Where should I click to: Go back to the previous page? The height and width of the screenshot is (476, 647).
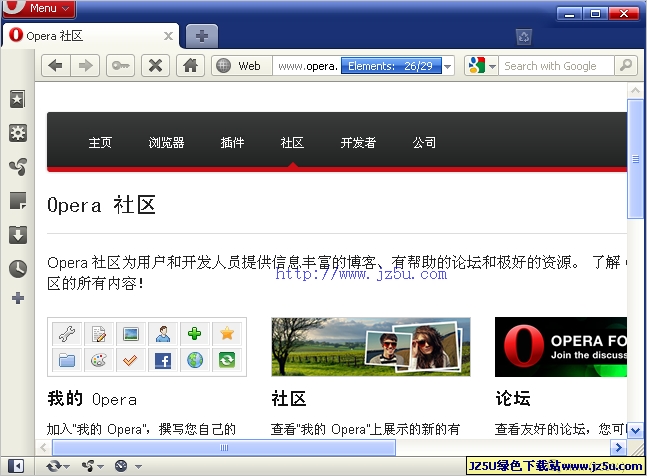click(x=56, y=66)
